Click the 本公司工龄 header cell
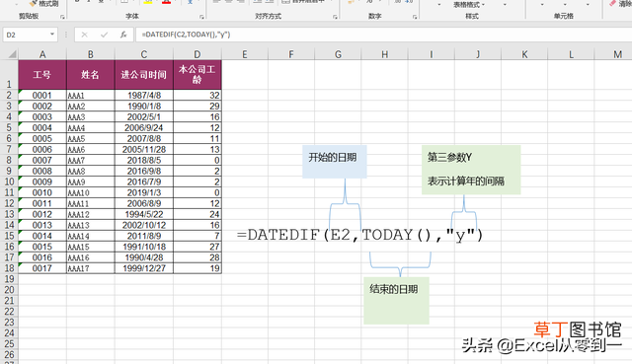This screenshot has height=364, width=632. [197, 75]
